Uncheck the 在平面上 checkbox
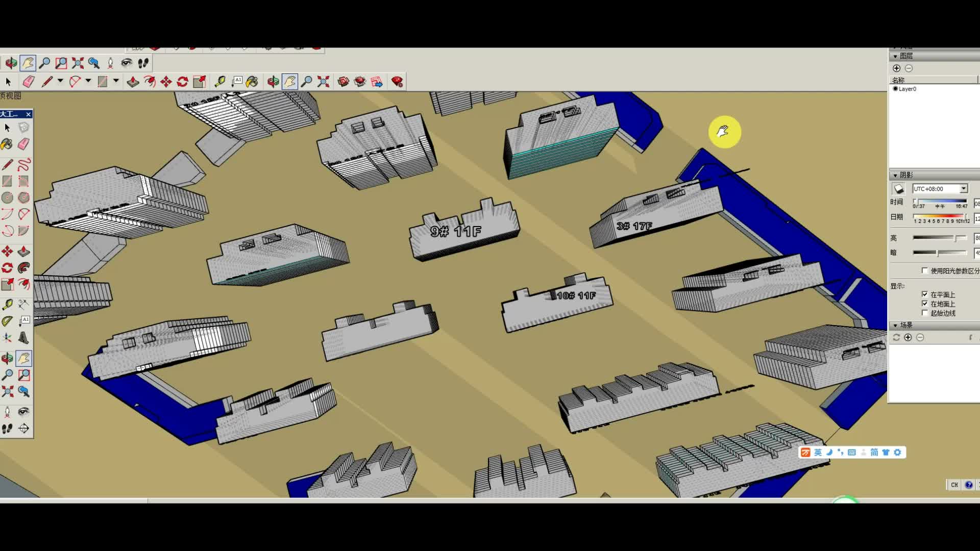Image resolution: width=980 pixels, height=551 pixels. pyautogui.click(x=925, y=294)
